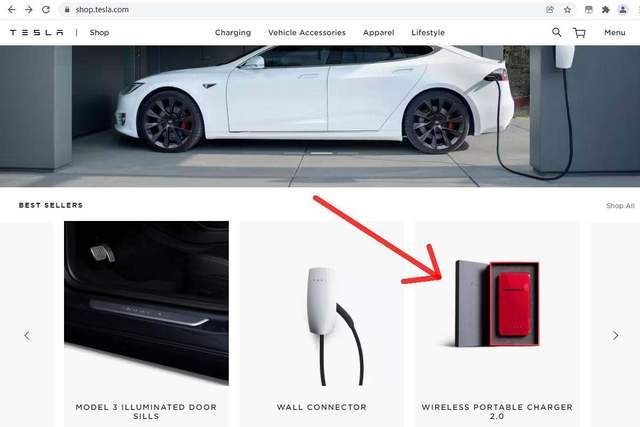Open the Lifestyle menu

[x=428, y=33]
